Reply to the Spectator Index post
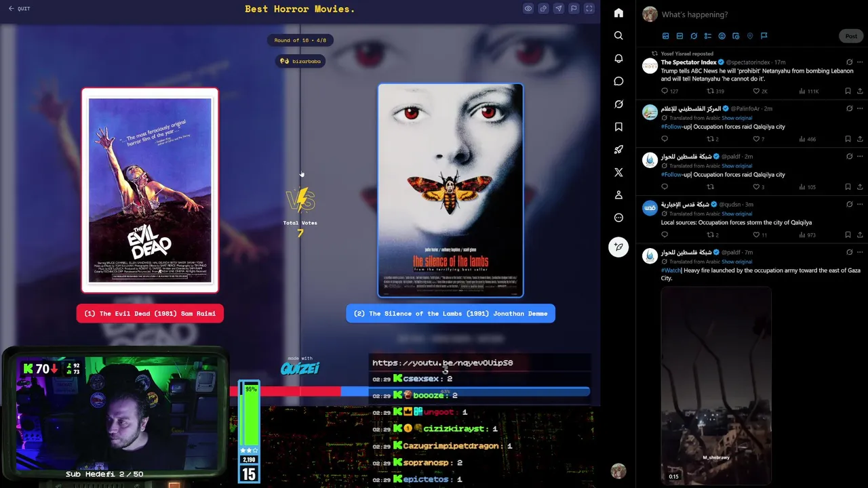This screenshot has width=868, height=488. (665, 91)
